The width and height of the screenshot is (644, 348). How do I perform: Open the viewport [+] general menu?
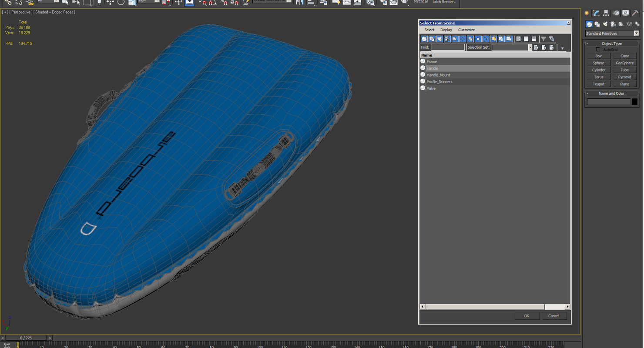(x=5, y=12)
